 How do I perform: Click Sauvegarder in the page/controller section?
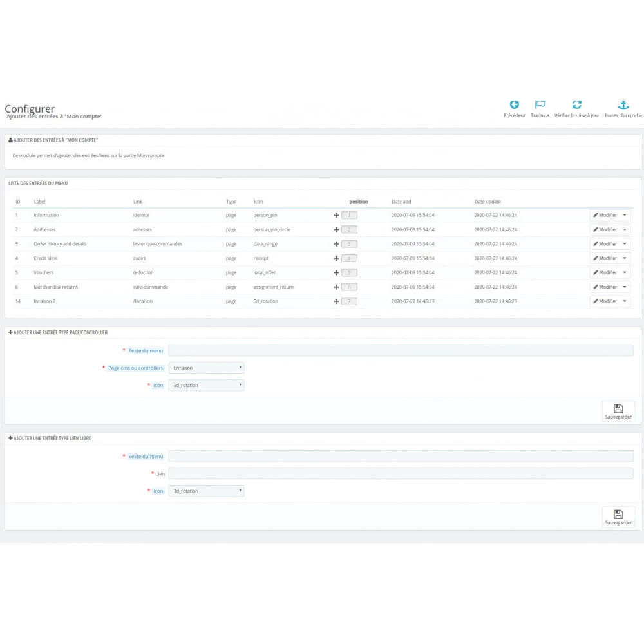tap(618, 411)
